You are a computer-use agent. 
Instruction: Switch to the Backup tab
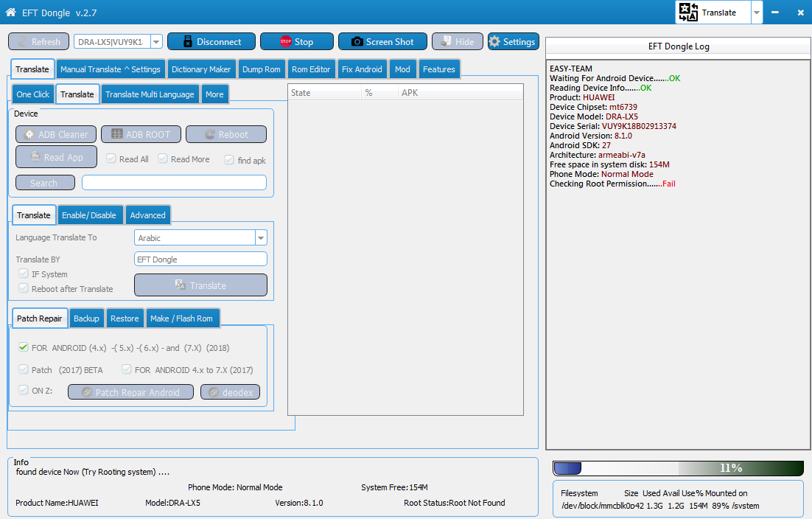tap(86, 318)
